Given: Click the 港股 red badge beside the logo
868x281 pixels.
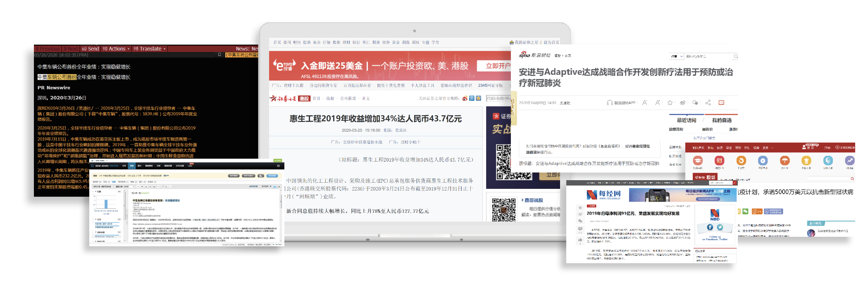Looking at the screenshot, I should (304, 98).
